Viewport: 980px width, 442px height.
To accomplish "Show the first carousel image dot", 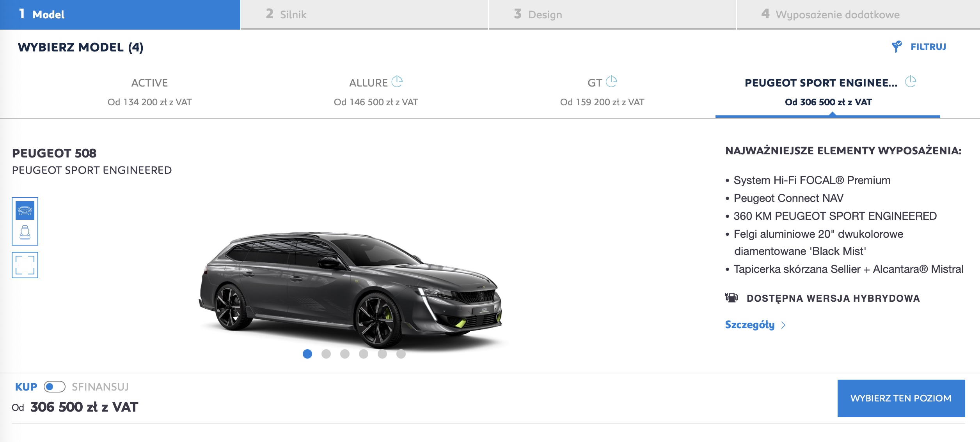I will click(307, 354).
